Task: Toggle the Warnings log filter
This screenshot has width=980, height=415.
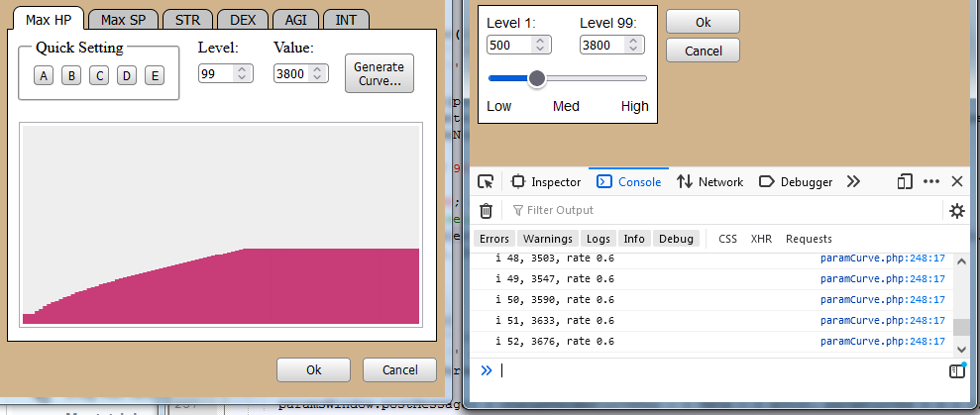Action: coord(547,239)
